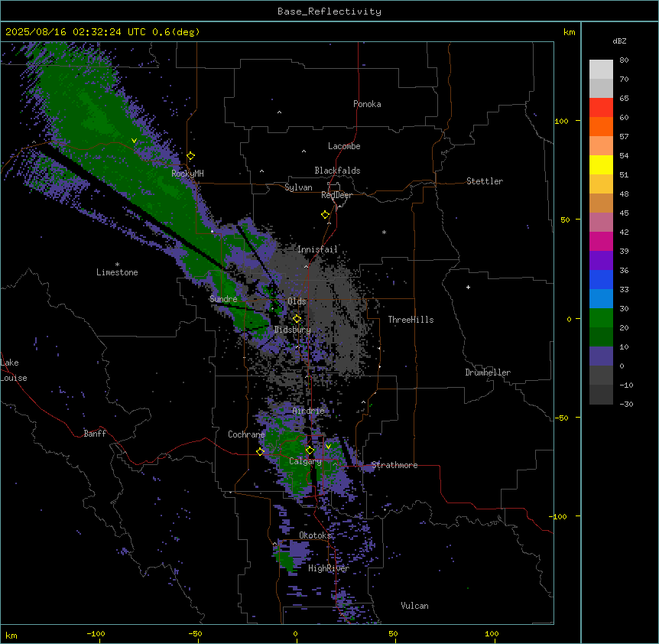Click the yellow marker near RockyMH
Image resolution: width=659 pixels, height=644 pixels.
tap(191, 156)
